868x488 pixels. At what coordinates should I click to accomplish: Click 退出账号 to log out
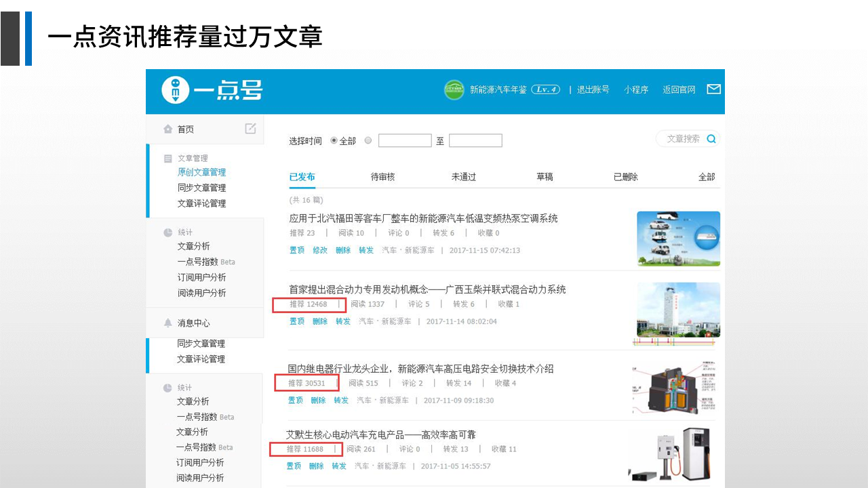(593, 89)
